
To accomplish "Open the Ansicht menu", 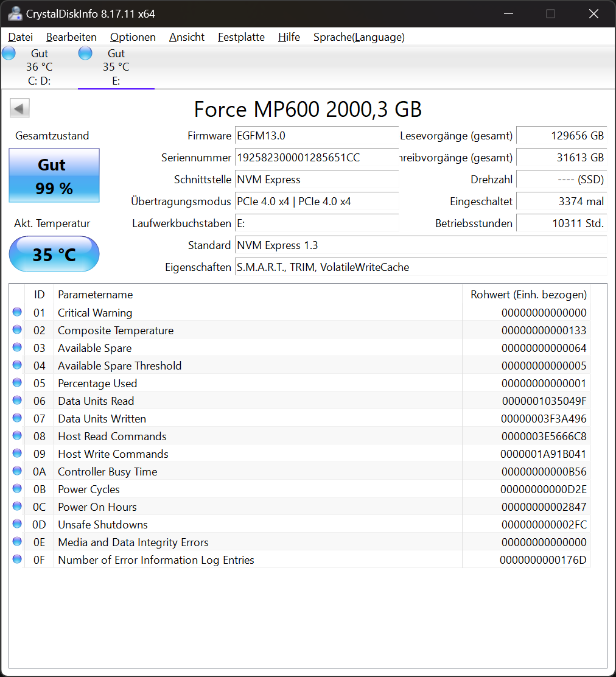I will pyautogui.click(x=186, y=37).
